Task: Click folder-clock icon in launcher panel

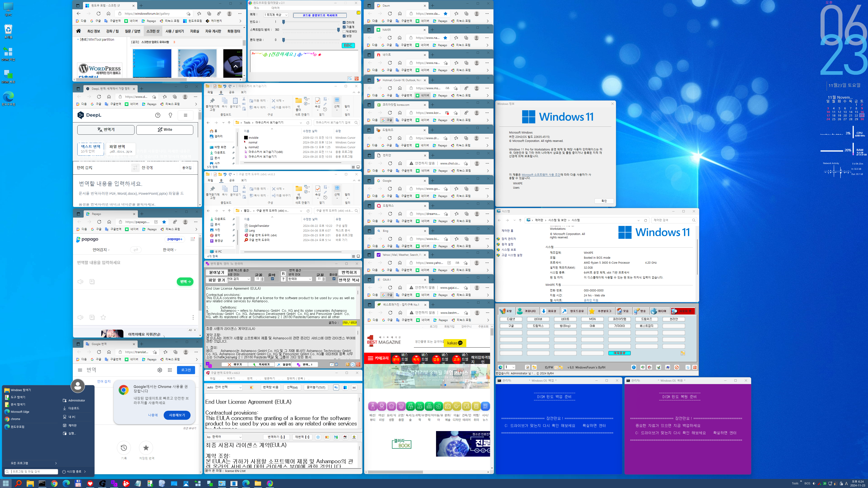Action: coord(683,353)
